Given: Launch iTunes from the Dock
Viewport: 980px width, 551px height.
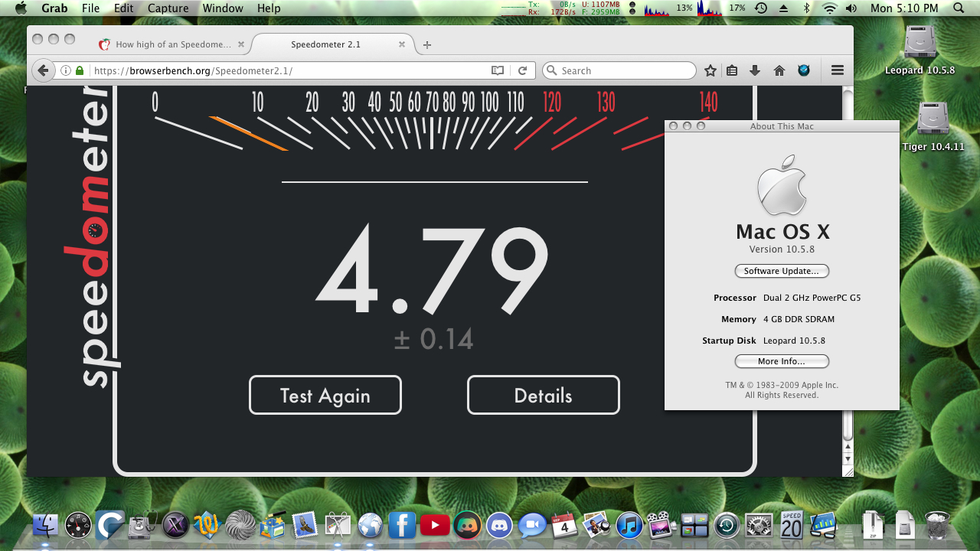Looking at the screenshot, I should 629,525.
